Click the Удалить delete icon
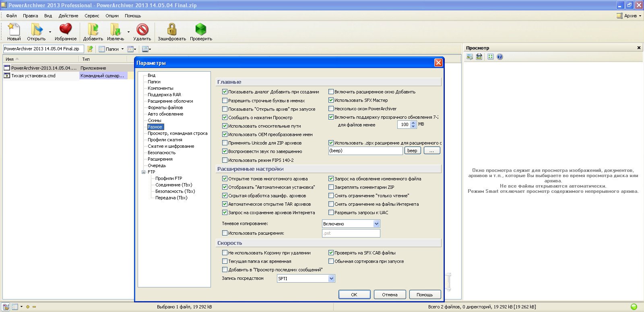 [x=142, y=29]
